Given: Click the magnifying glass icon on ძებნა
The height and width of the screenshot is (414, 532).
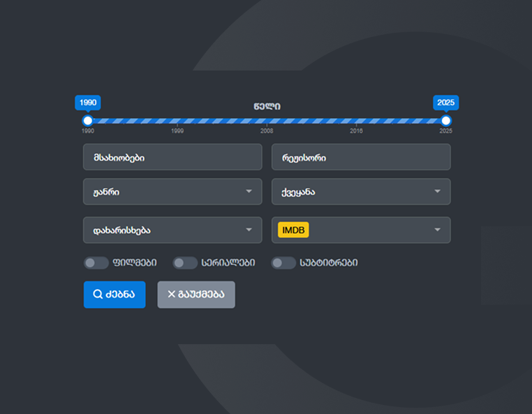Looking at the screenshot, I should click(x=98, y=295).
